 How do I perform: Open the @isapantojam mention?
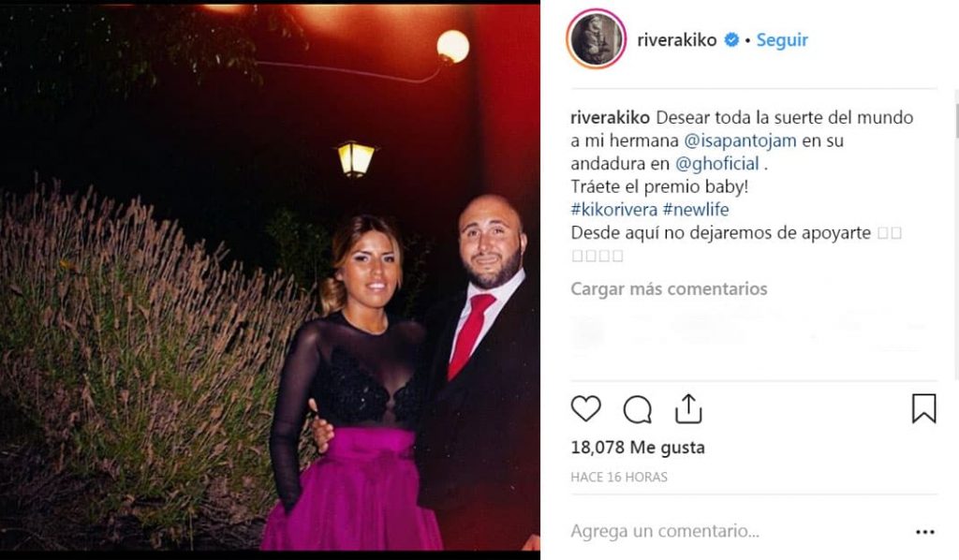coord(740,140)
